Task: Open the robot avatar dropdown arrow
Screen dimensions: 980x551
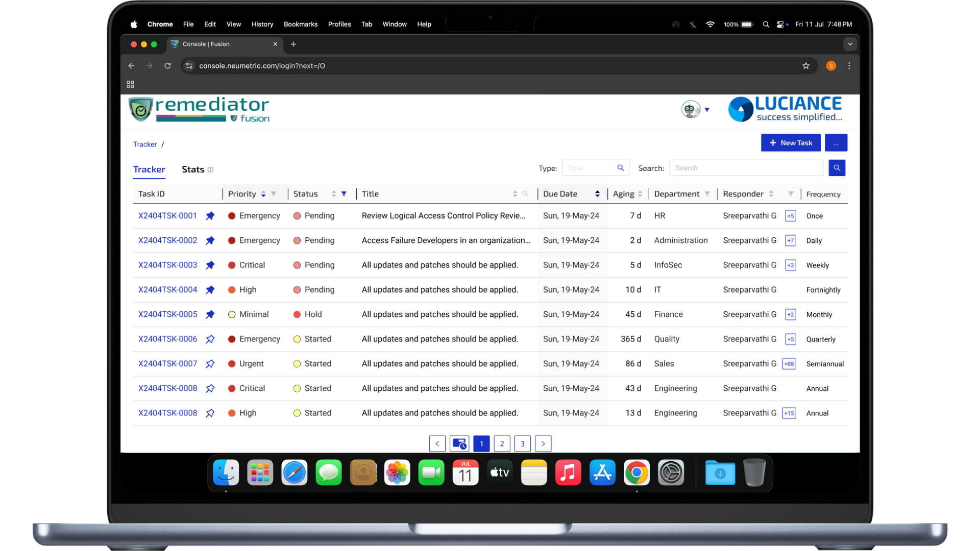Action: [707, 110]
